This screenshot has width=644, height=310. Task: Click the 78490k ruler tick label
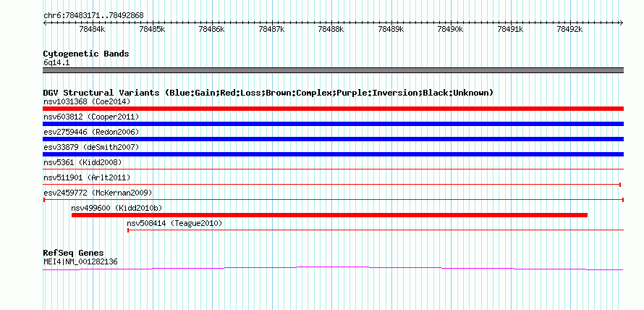point(451,29)
